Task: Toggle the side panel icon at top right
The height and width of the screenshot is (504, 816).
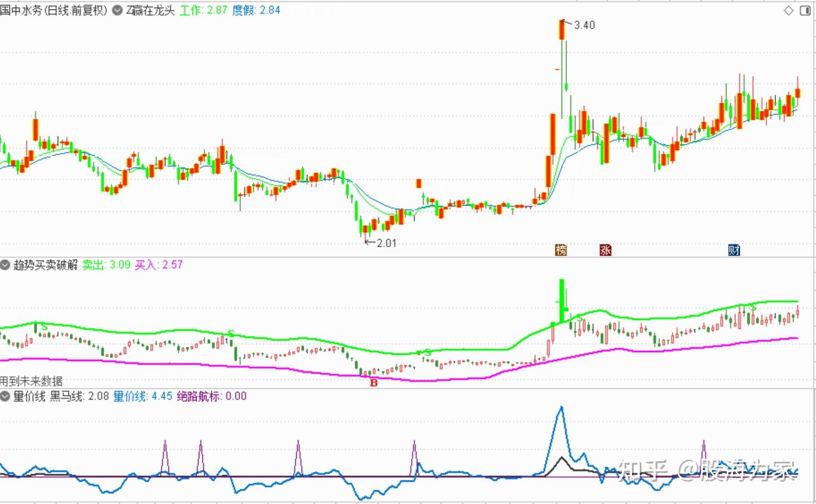Action: 805,10
